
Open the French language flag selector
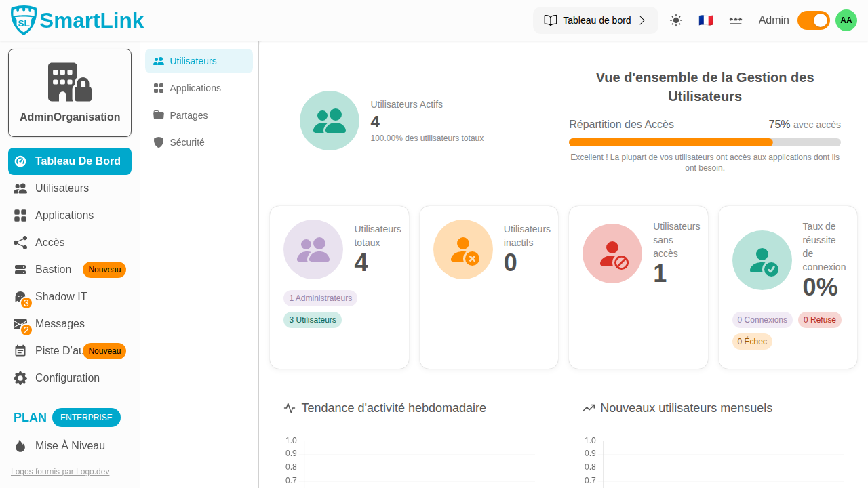(706, 20)
